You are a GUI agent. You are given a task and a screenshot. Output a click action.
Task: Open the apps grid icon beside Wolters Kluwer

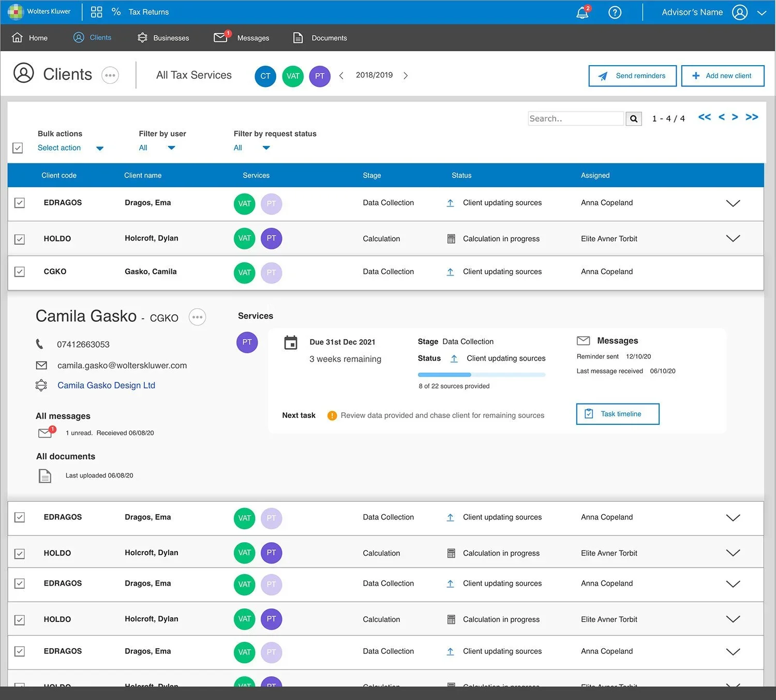coord(96,12)
